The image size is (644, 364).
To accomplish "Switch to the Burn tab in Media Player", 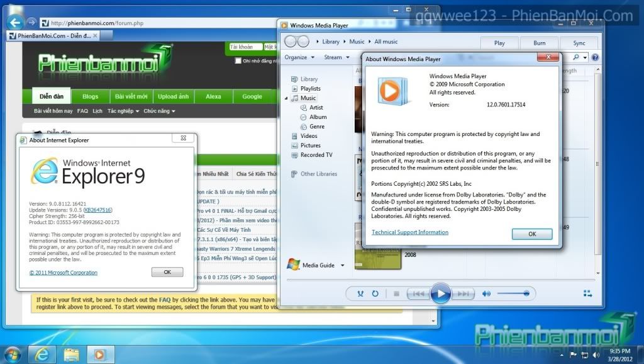I will pyautogui.click(x=539, y=43).
